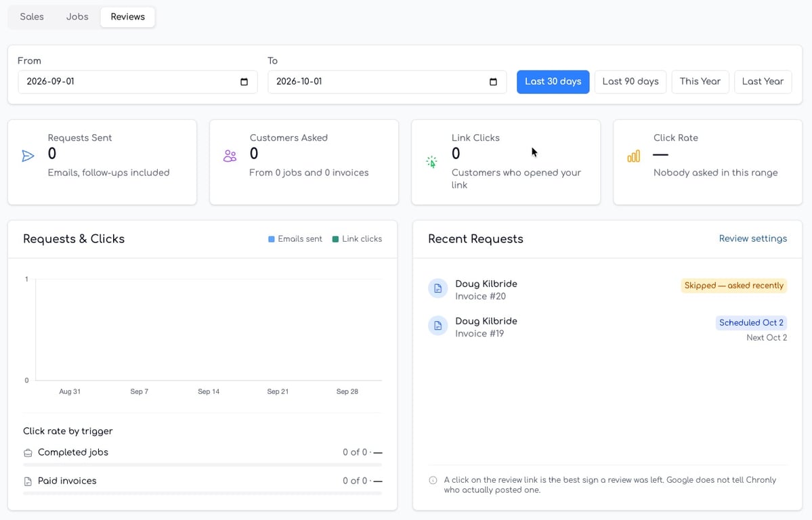Filter by Last Year
This screenshot has height=520, width=812.
(x=763, y=82)
